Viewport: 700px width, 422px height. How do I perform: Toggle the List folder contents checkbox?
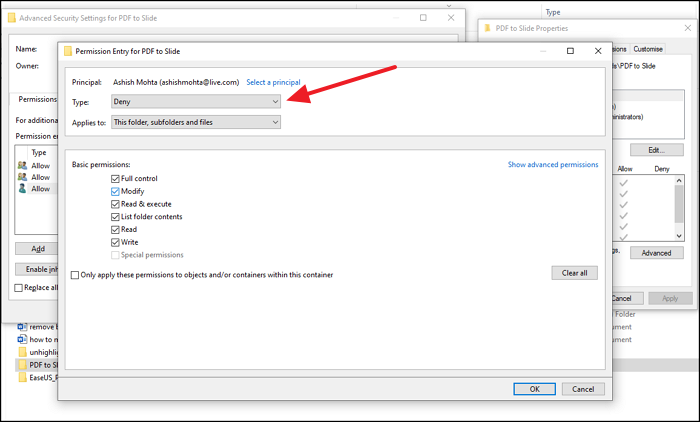[115, 217]
